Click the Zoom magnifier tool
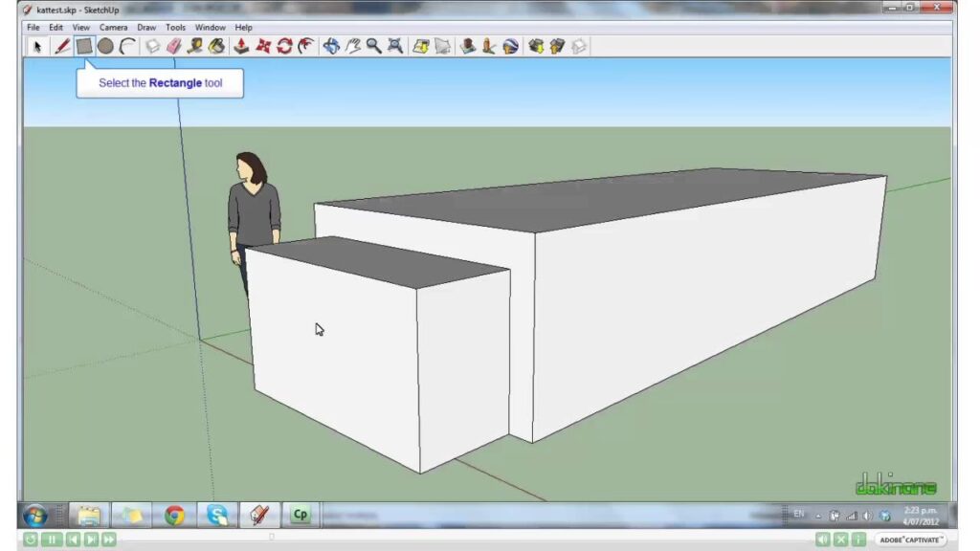Screen dimensions: 980x551 (x=373, y=45)
